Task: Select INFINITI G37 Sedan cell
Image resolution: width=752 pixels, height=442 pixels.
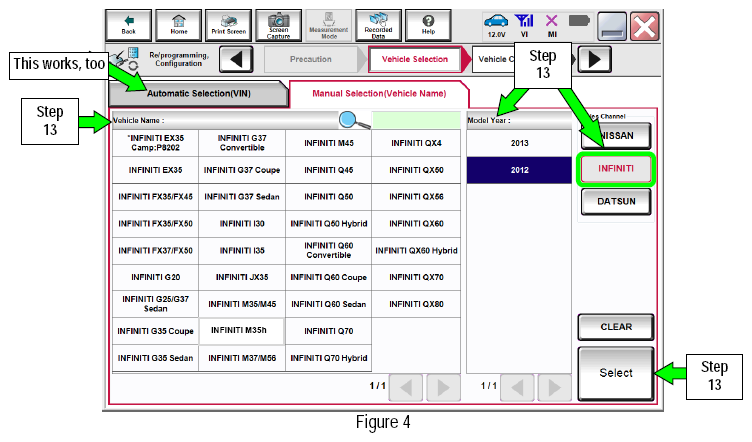Action: pos(242,197)
